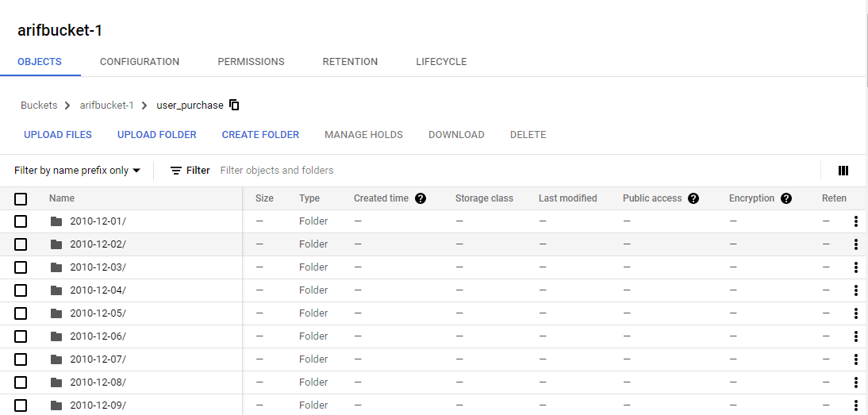Check the box for 2010-12-08/
This screenshot has height=415, width=868.
tap(21, 382)
